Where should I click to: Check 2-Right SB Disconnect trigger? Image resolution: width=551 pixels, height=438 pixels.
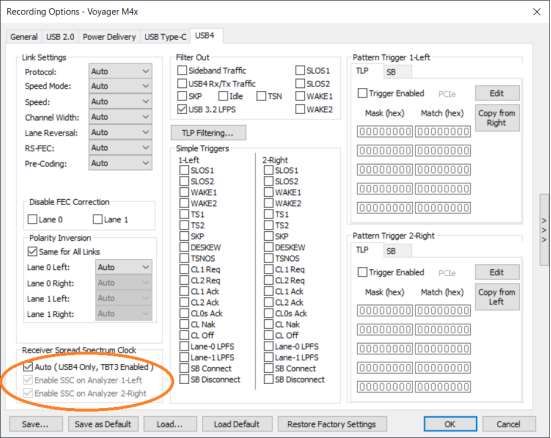[x=268, y=379]
